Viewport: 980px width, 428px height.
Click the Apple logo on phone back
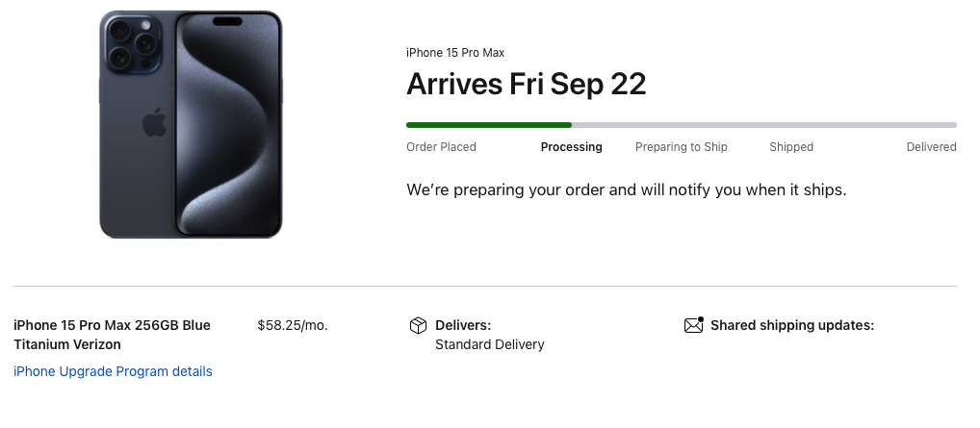pyautogui.click(x=154, y=124)
